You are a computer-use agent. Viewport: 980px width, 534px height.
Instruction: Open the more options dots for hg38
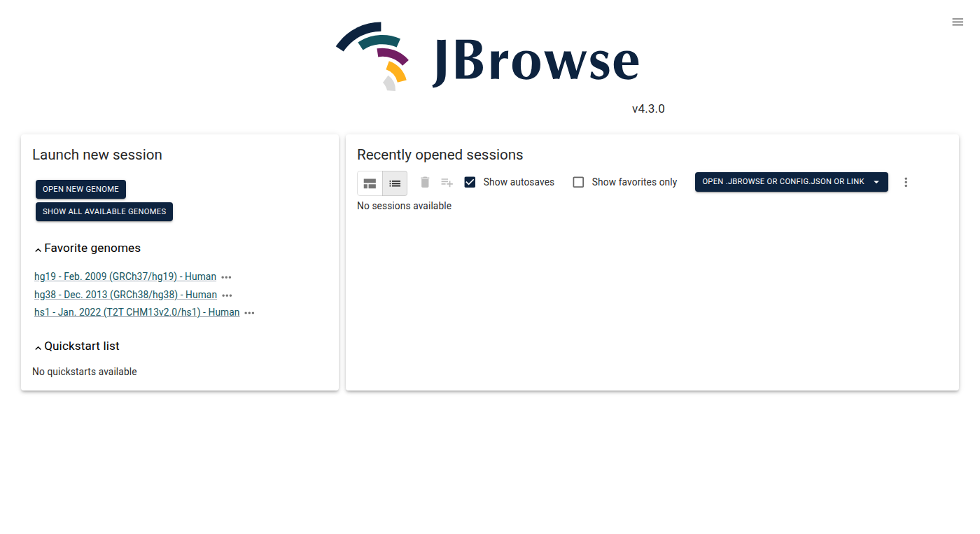pyautogui.click(x=227, y=295)
